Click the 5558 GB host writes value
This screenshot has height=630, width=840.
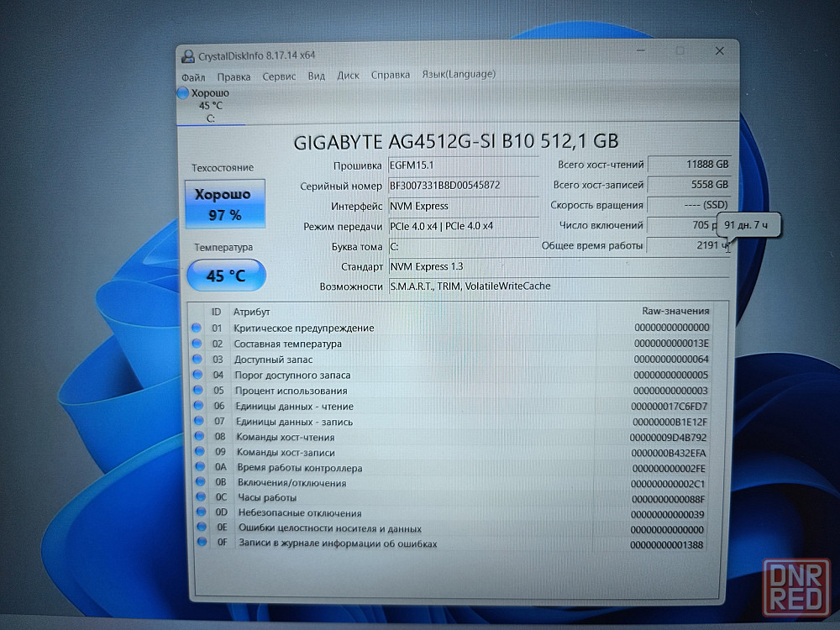pos(689,184)
